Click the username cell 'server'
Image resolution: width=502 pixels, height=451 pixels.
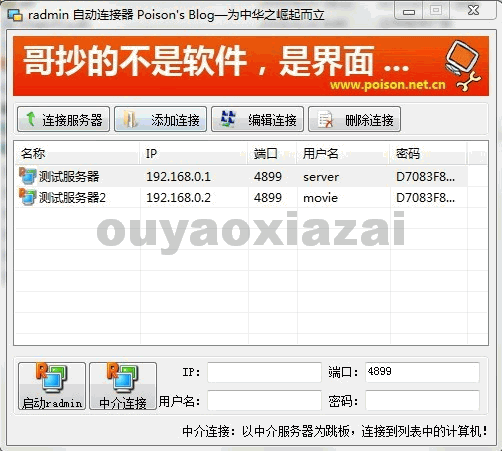[x=321, y=177]
